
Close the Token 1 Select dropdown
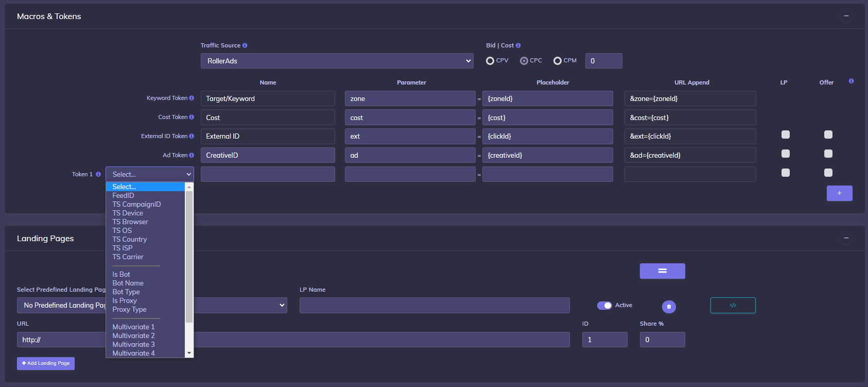[150, 174]
